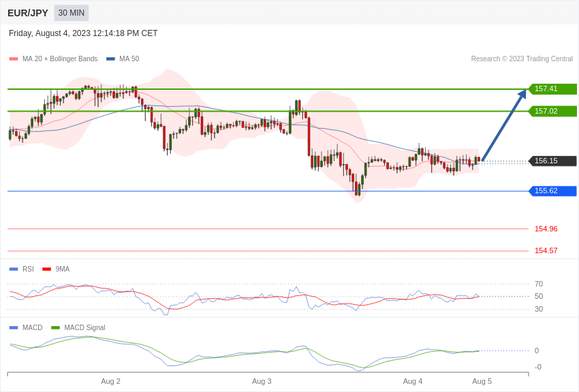The width and height of the screenshot is (579, 392).
Task: Click the RSI 50 axis value
Action: pos(539,296)
